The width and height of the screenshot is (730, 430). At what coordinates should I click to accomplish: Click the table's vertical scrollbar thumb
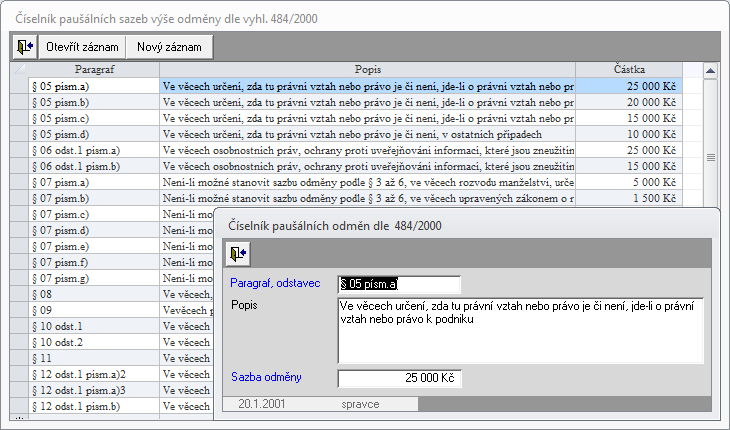[710, 157]
